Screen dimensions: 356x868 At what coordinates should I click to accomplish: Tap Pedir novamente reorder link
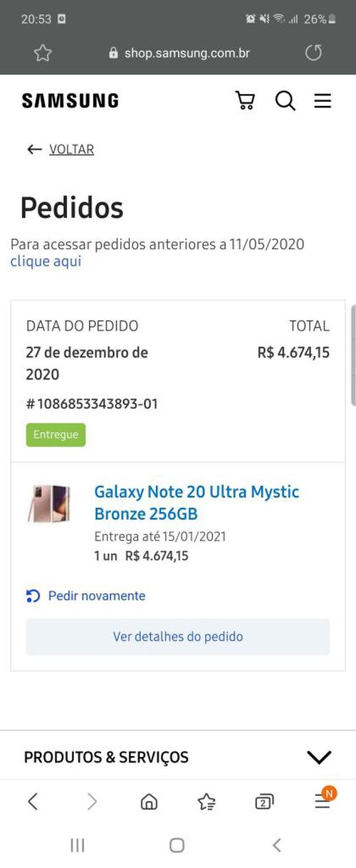pyautogui.click(x=85, y=596)
